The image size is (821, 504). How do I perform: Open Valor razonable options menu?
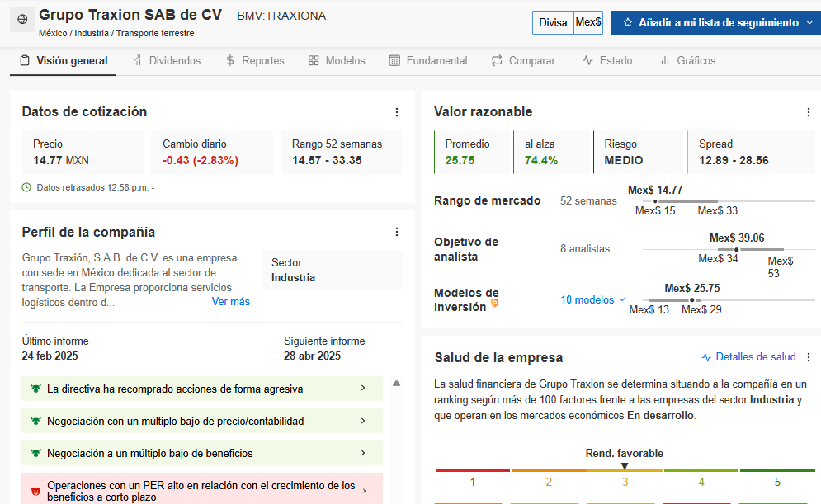[809, 112]
